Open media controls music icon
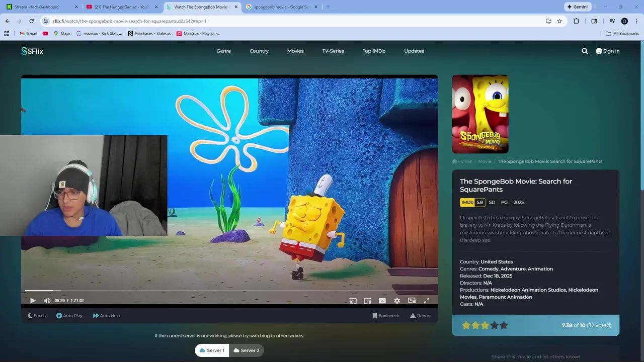Viewport: 644px width, 362px height. point(612,21)
